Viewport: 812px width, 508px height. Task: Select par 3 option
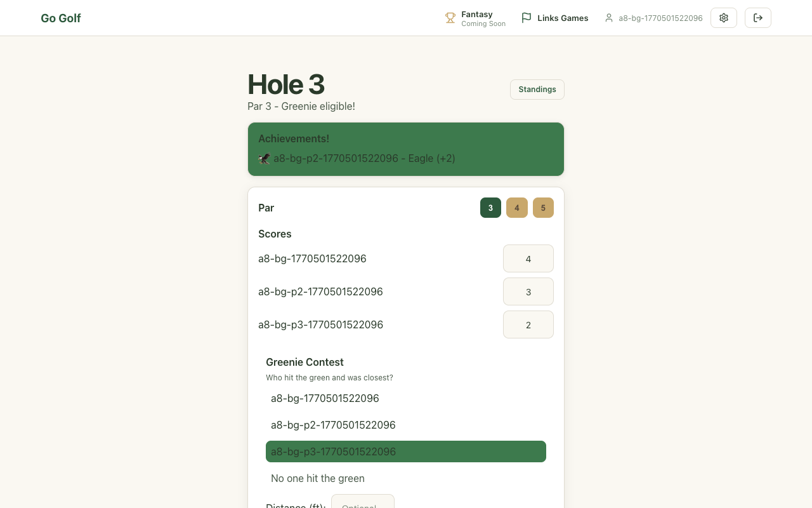click(x=490, y=208)
